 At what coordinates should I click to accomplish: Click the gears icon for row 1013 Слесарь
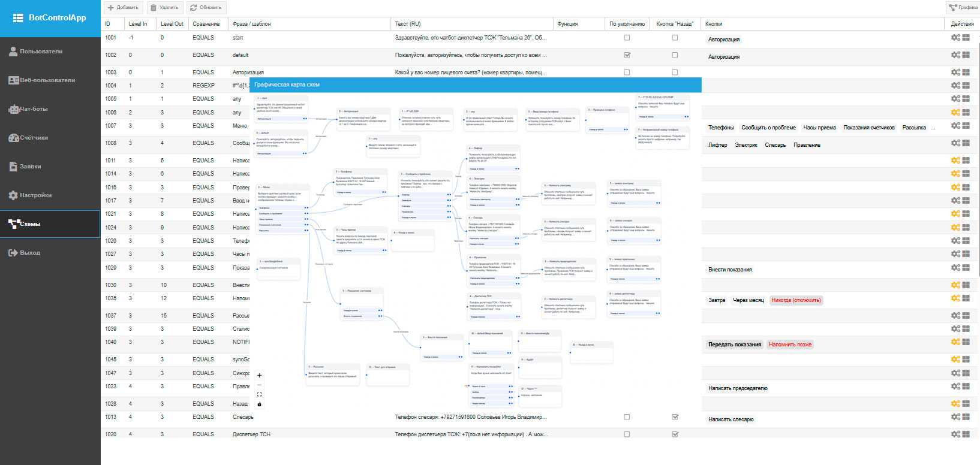click(x=955, y=416)
